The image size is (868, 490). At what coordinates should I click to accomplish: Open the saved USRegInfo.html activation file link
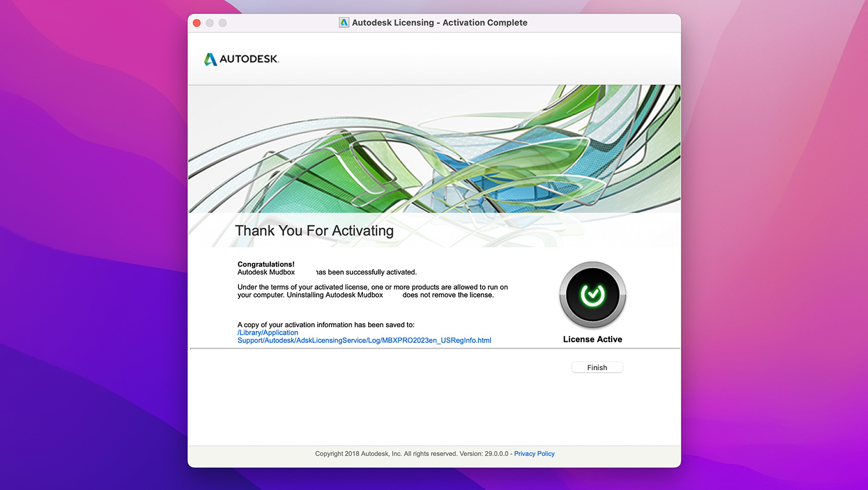[364, 337]
